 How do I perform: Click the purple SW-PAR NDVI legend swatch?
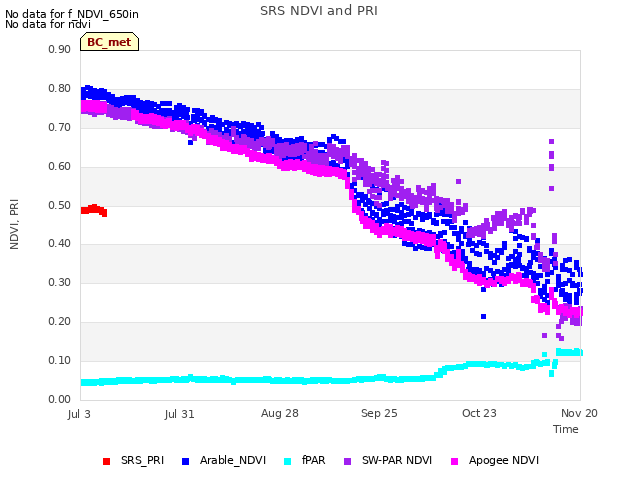pyautogui.click(x=347, y=461)
